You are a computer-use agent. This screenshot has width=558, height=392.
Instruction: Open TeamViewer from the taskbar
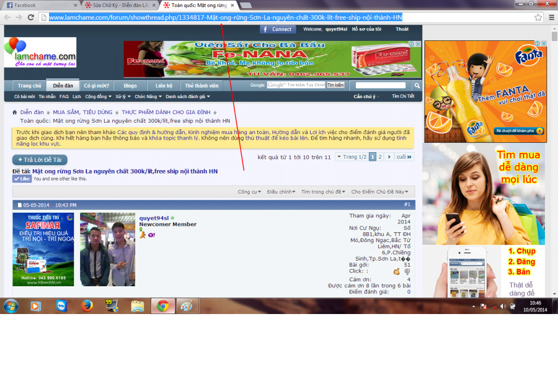pos(60,306)
